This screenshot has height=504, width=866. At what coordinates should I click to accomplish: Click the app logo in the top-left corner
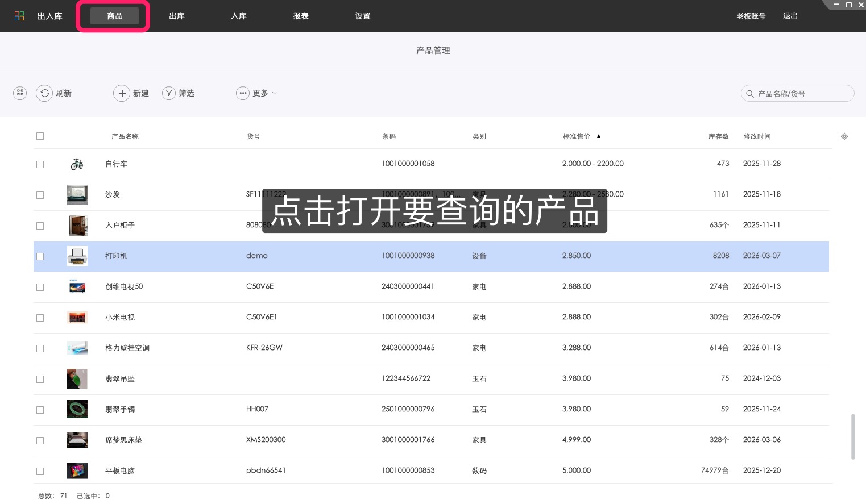(x=19, y=16)
